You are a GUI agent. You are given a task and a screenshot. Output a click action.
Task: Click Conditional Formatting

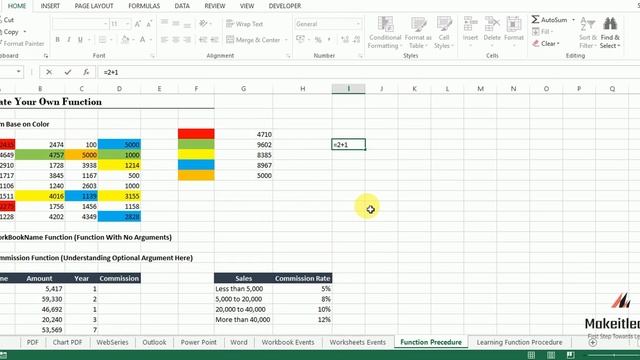[385, 33]
